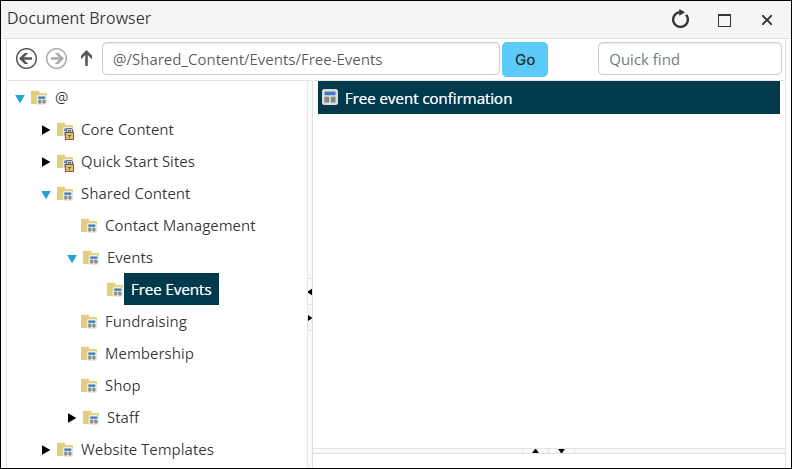
Task: Click the Fundraising folder icon
Action: 89,322
